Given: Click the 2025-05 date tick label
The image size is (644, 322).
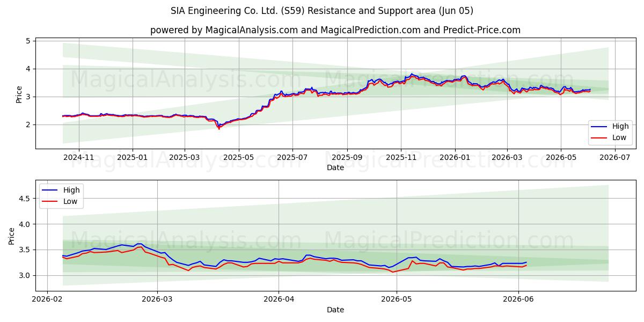Looking at the screenshot, I should 239,158.
